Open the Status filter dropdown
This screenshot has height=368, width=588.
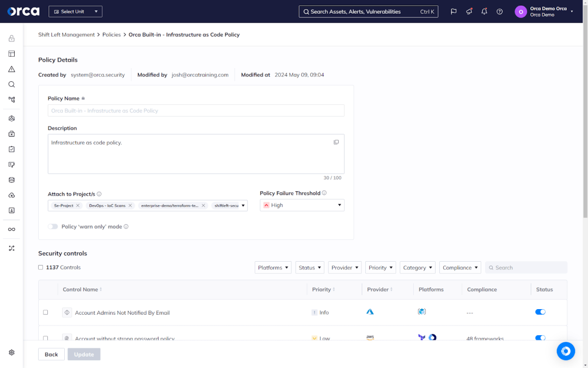[310, 268]
